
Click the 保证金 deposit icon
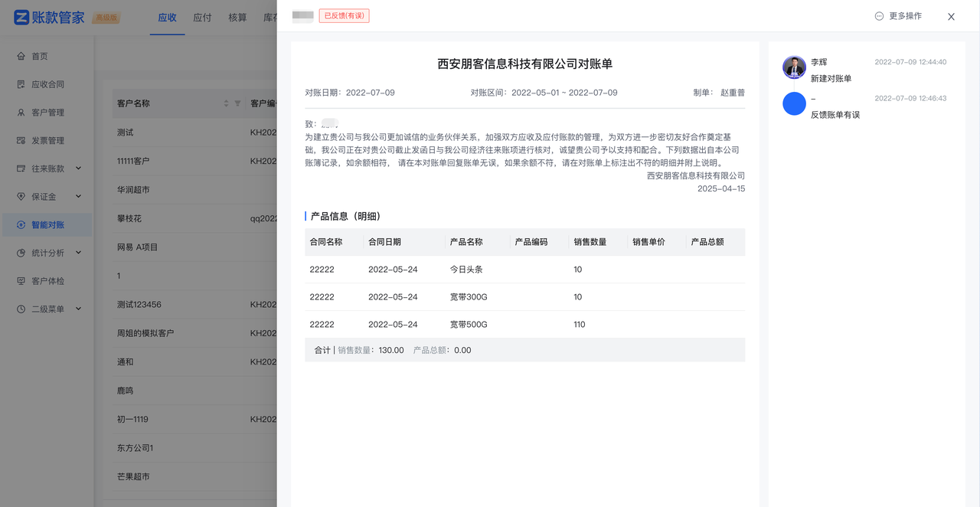pyautogui.click(x=21, y=197)
